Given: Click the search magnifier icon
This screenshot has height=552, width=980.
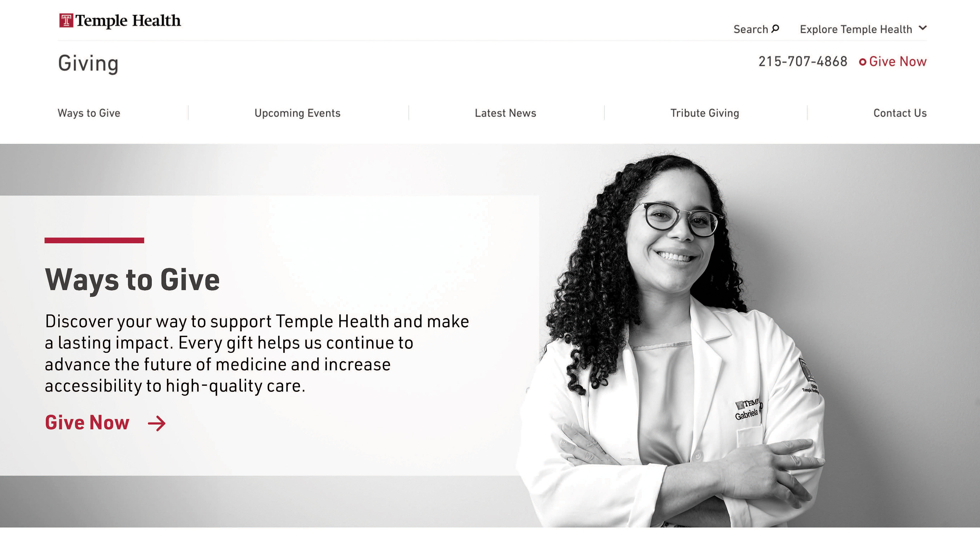Looking at the screenshot, I should (x=775, y=29).
